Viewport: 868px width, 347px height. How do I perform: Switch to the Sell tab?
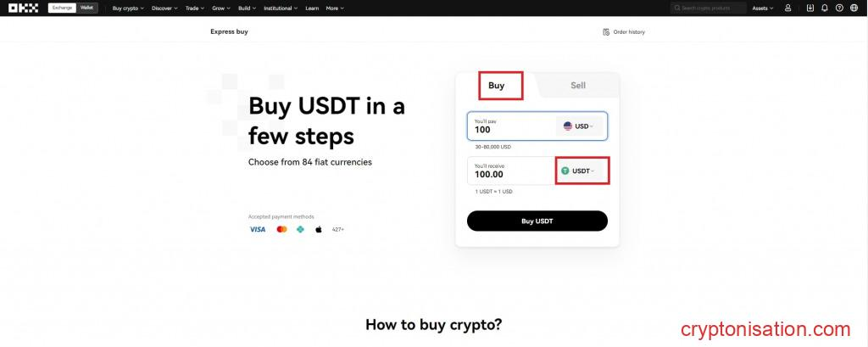tap(577, 85)
